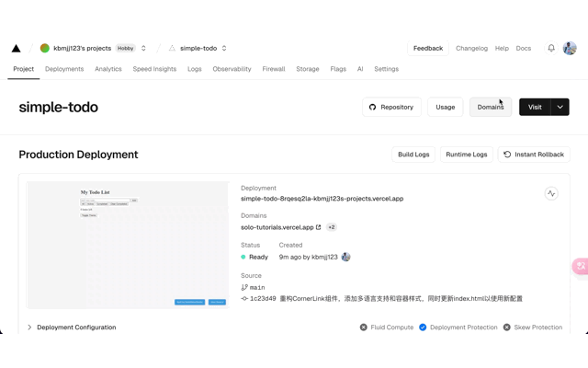
Task: Switch to the Analytics tab
Action: tap(108, 69)
